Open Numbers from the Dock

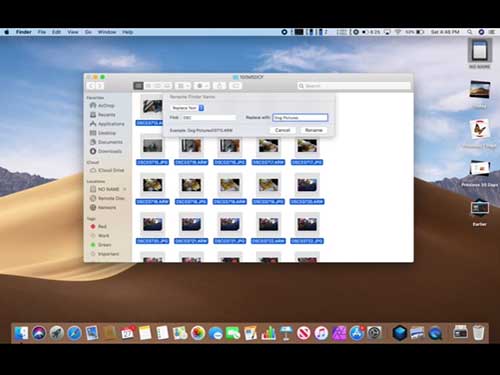pyautogui.click(x=268, y=333)
